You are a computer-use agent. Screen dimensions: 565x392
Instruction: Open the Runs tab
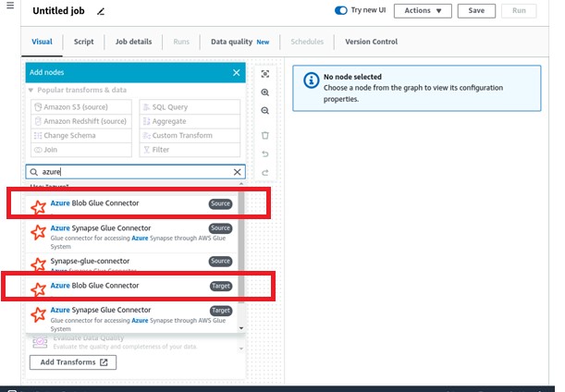point(181,42)
